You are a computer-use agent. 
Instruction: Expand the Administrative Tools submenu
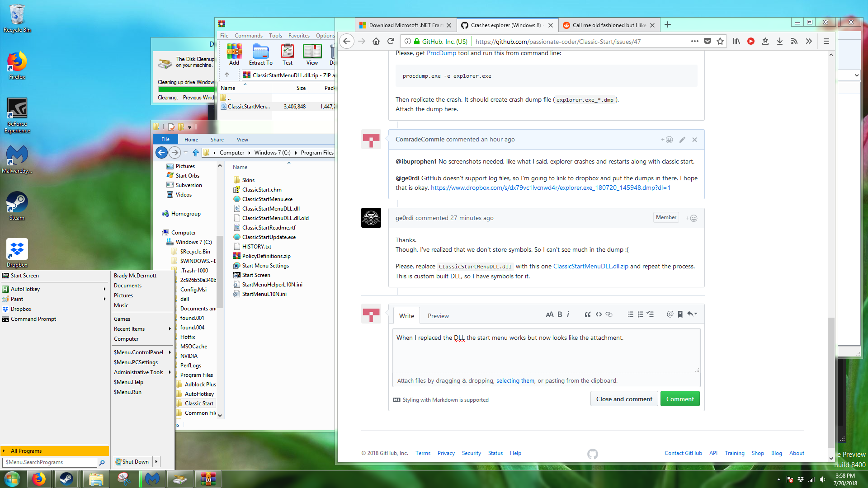click(x=170, y=372)
